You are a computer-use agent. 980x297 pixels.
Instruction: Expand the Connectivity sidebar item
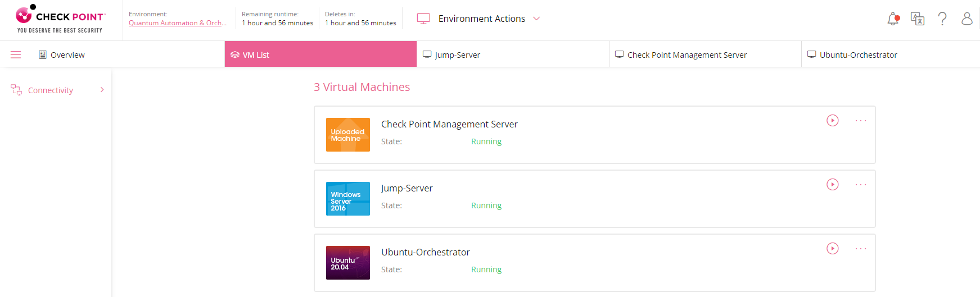point(56,90)
